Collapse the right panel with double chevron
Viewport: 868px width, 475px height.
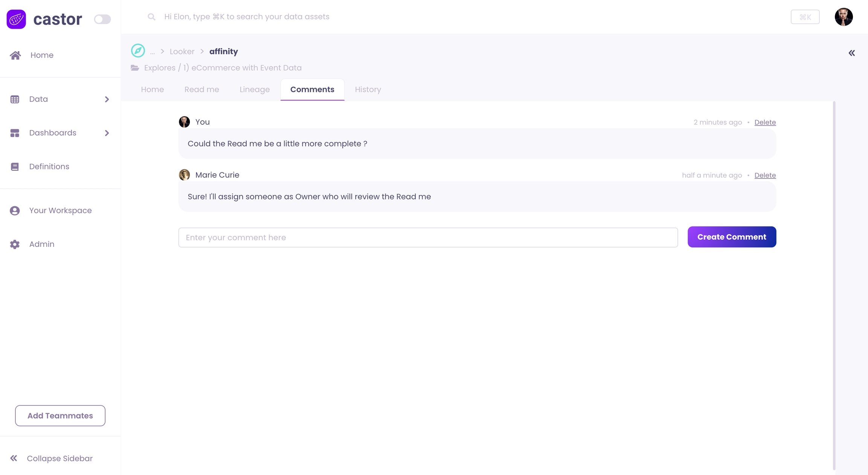pyautogui.click(x=851, y=53)
